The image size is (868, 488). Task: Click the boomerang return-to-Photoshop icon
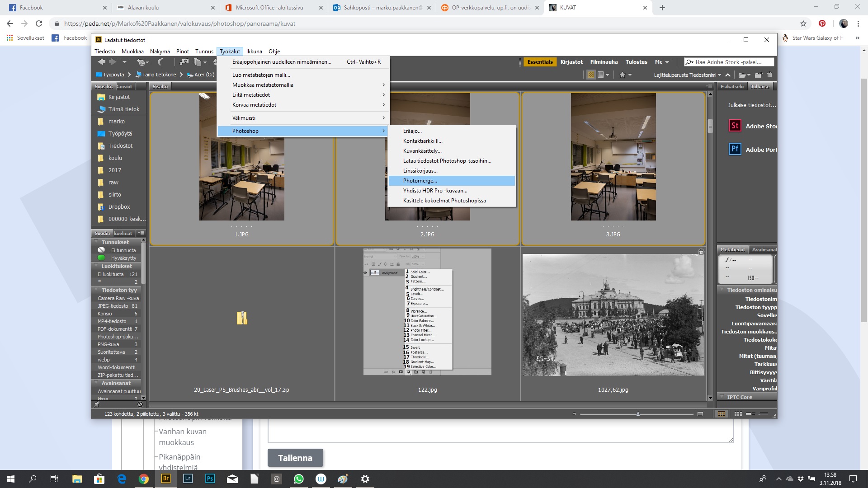tap(160, 62)
